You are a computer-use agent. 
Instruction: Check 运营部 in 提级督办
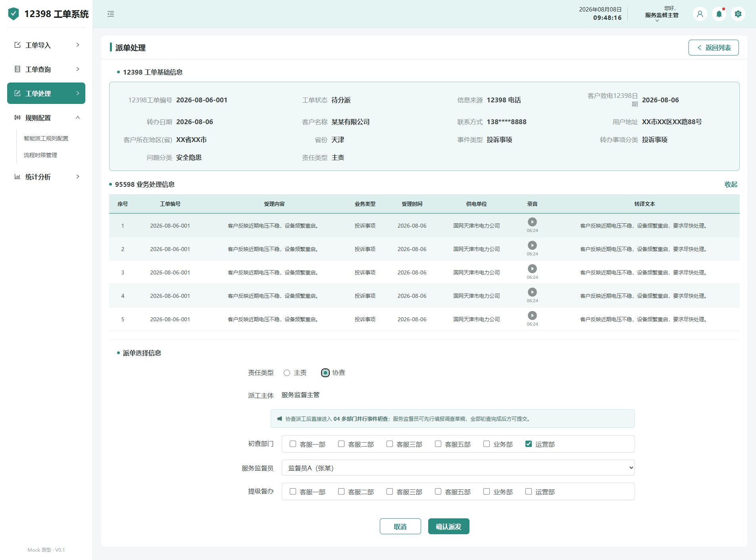tap(529, 491)
